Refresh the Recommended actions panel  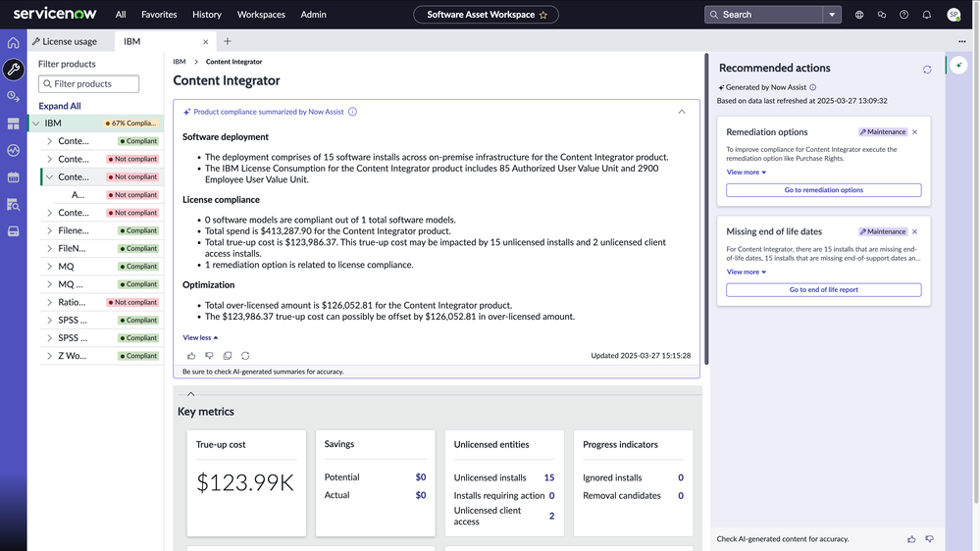927,70
